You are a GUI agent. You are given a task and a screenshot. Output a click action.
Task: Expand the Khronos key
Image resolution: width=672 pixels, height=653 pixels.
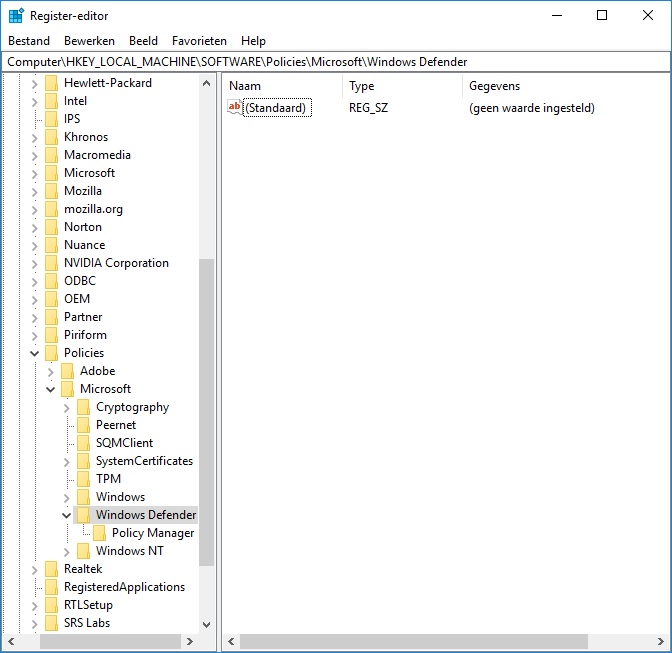pos(35,137)
